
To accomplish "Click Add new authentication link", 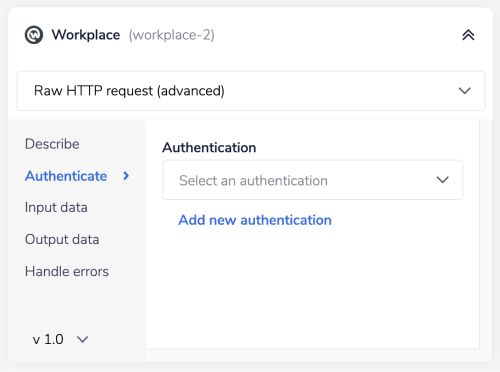I will [255, 220].
